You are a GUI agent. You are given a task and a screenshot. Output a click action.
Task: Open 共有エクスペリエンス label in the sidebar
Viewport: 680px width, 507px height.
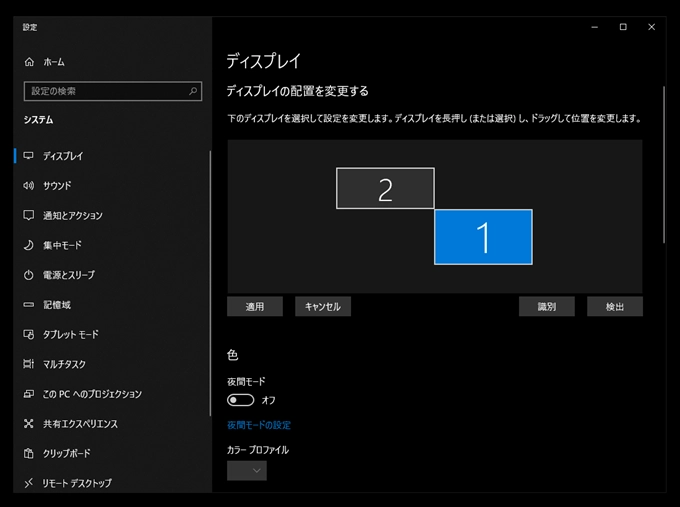tap(80, 424)
